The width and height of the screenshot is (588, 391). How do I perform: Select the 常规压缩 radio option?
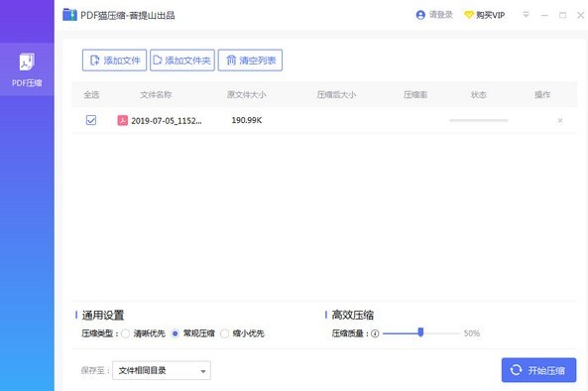pyautogui.click(x=176, y=333)
